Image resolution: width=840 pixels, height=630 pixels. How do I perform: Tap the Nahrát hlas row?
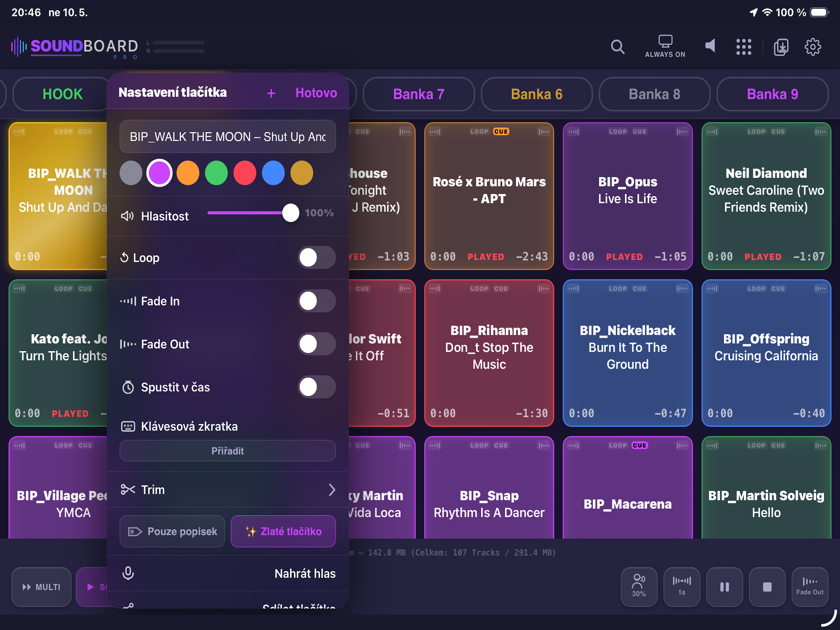point(228,573)
